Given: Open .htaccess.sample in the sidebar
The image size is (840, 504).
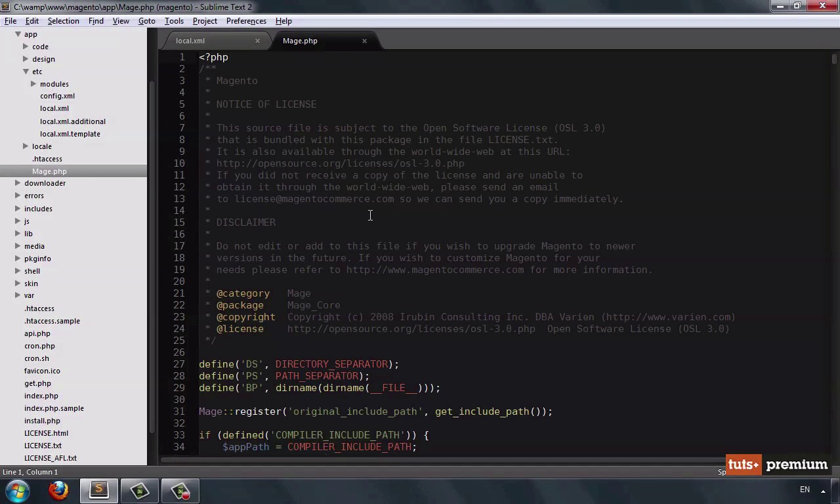Looking at the screenshot, I should [x=52, y=321].
